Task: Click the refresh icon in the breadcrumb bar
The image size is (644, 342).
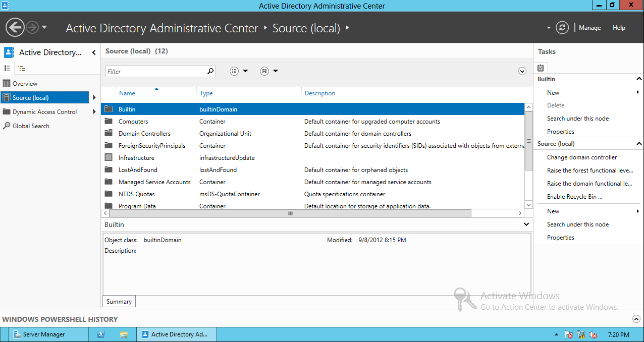Action: point(562,28)
